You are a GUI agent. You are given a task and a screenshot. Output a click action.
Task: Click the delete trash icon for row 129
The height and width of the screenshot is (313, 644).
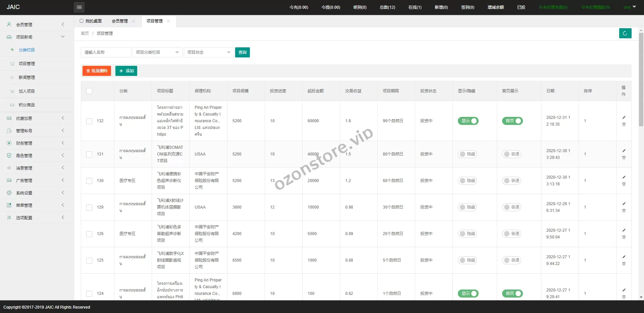click(x=624, y=211)
